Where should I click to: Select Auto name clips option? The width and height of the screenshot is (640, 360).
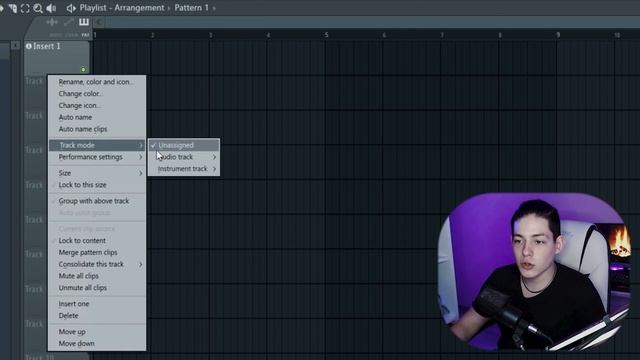click(x=96, y=129)
